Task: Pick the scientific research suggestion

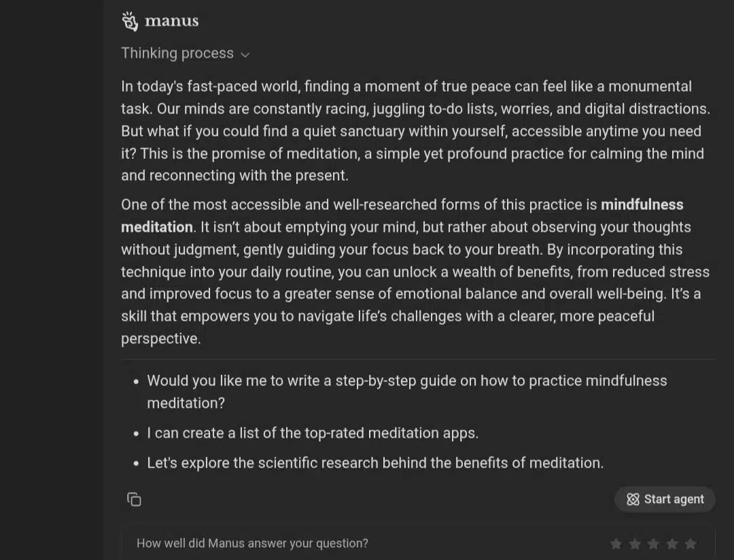Action: pos(375,463)
